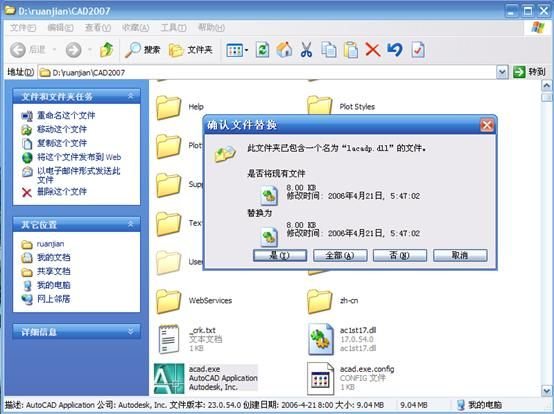Click the Copy toolbar icon
This screenshot has height=414, width=554.
pyautogui.click(x=329, y=50)
